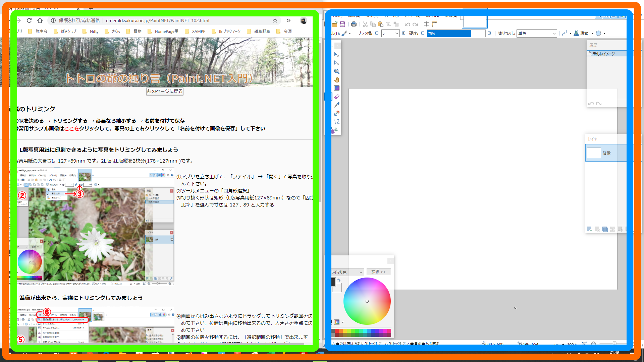This screenshot has width=644, height=362.
Task: Open the XAMPP bookmark
Action: point(195,31)
